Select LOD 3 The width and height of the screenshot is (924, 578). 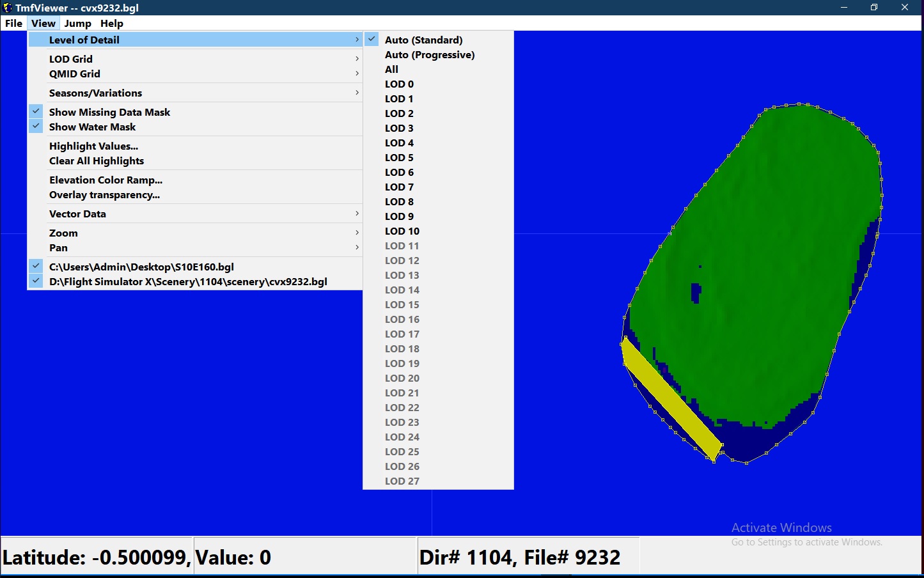pos(438,128)
